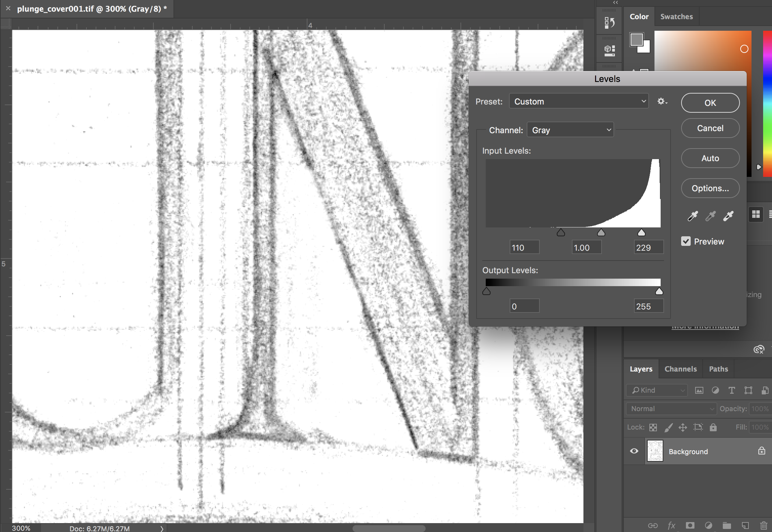Click the create new group folder icon
The width and height of the screenshot is (772, 532).
(727, 525)
